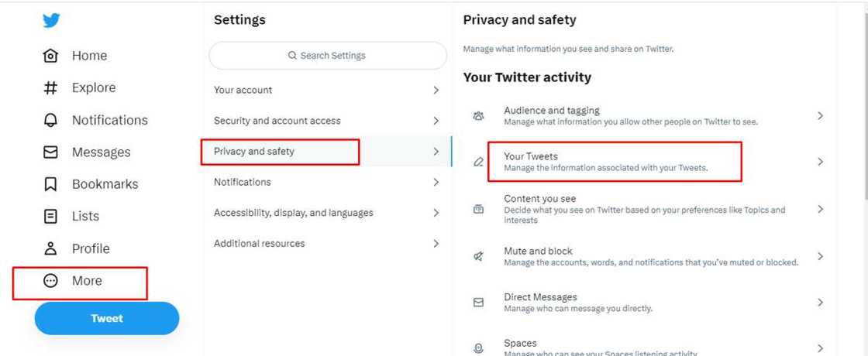Expand the Your Tweets chevron
This screenshot has width=868, height=356.
[x=820, y=162]
